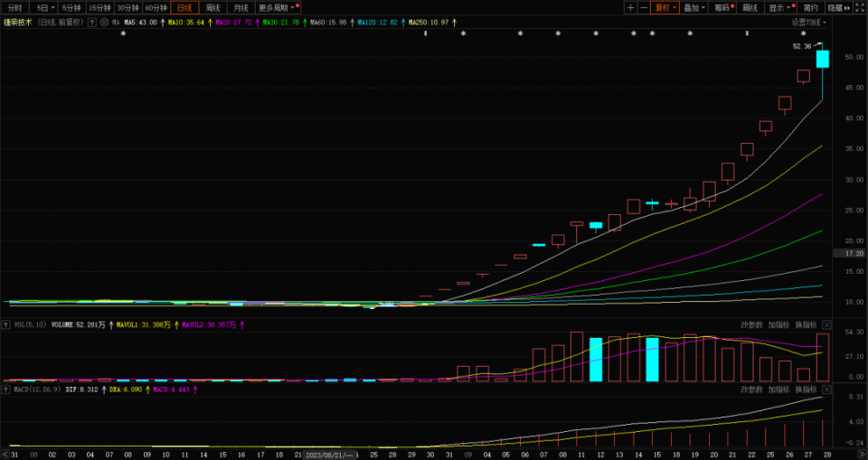Switch to 30分钟 period
This screenshot has height=460, width=868.
click(x=127, y=8)
